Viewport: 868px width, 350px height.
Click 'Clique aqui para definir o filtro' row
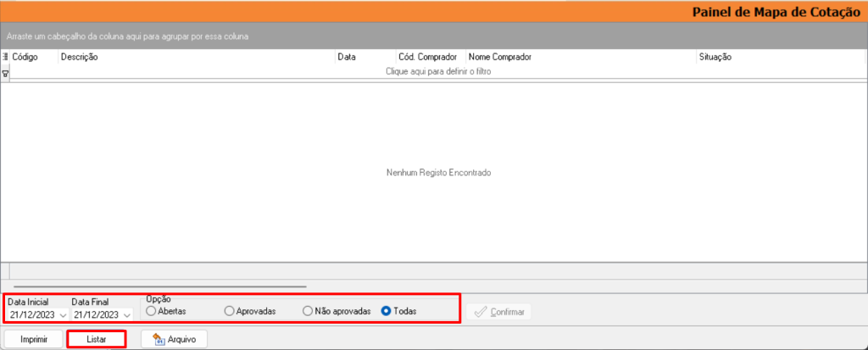[438, 71]
